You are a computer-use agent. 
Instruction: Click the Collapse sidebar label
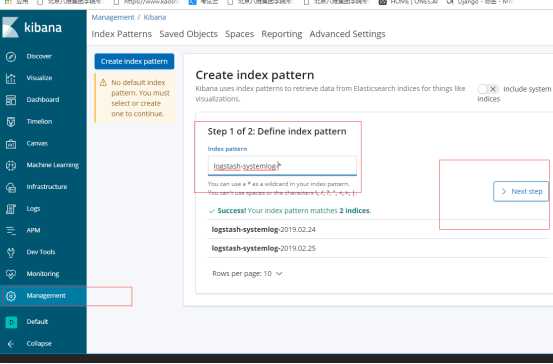tap(39, 344)
